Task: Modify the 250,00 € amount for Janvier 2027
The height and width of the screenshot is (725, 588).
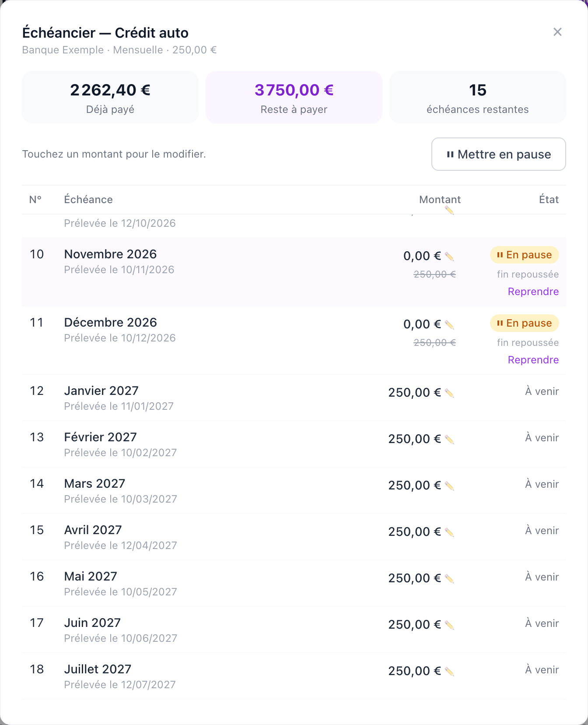Action: (x=415, y=393)
